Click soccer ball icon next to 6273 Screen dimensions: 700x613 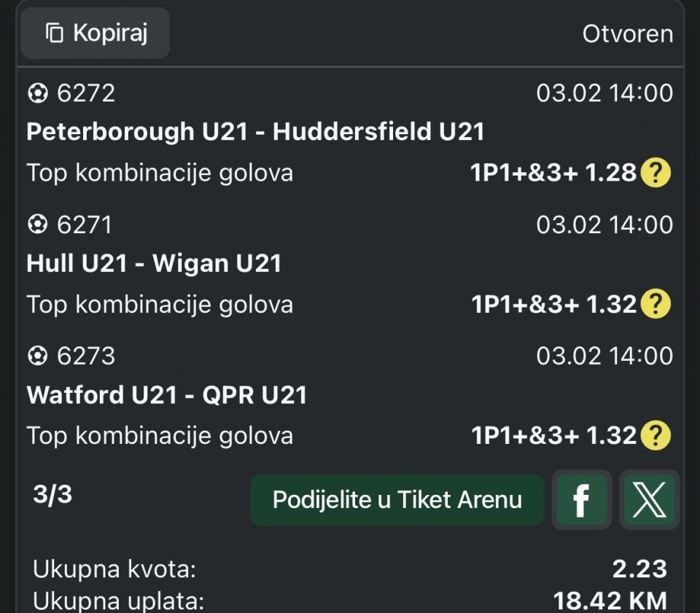pos(37,356)
